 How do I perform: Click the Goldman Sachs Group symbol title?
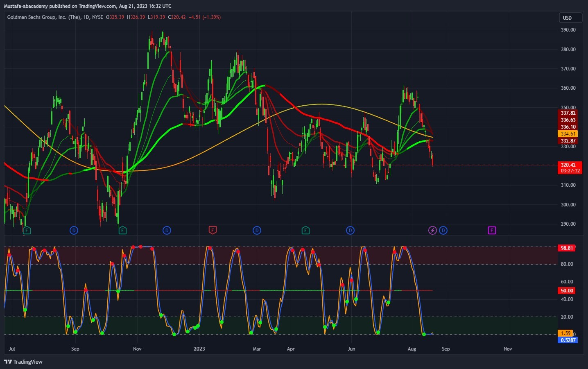(44, 17)
